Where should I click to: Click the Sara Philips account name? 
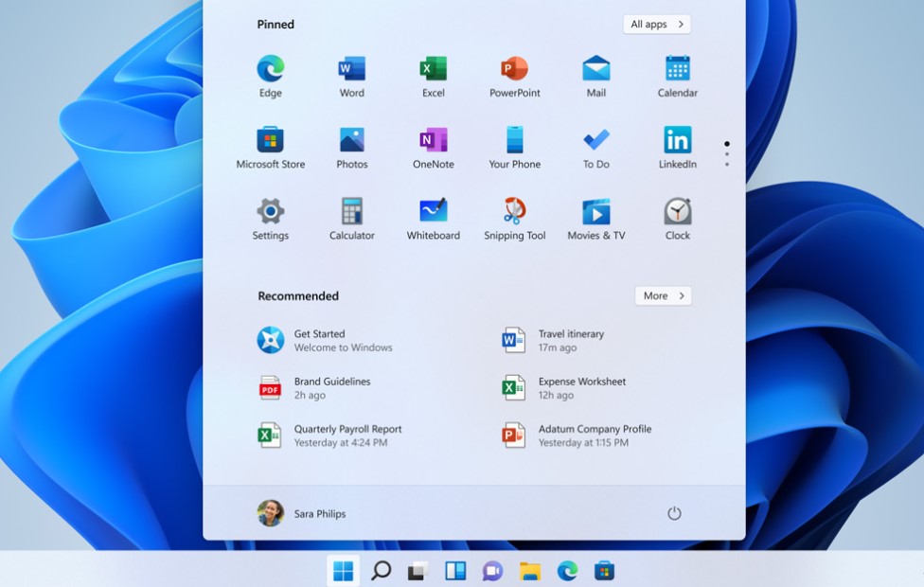click(319, 514)
